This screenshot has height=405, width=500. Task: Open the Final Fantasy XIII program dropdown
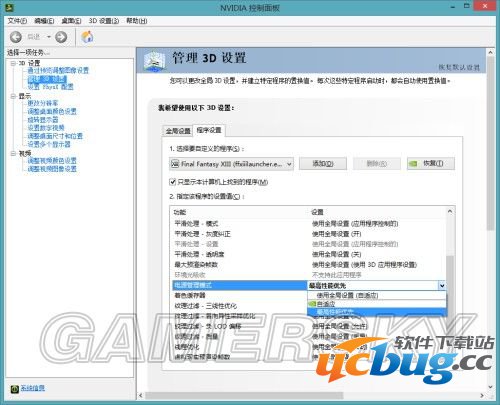[231, 164]
